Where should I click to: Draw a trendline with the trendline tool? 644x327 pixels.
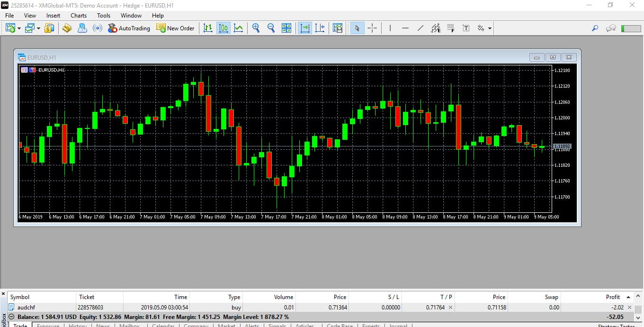click(420, 28)
